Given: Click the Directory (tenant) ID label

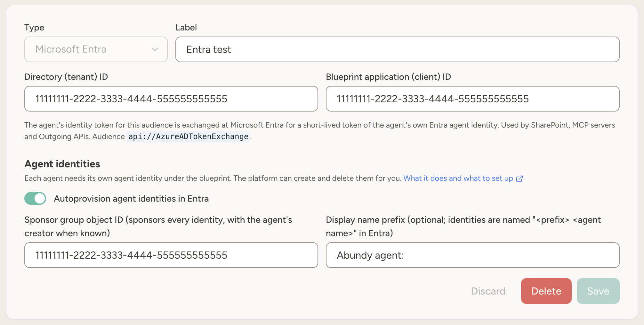Looking at the screenshot, I should (x=66, y=77).
